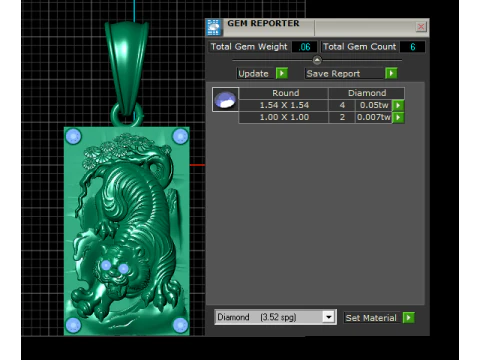Select the tiger's right eye gem

click(x=123, y=268)
